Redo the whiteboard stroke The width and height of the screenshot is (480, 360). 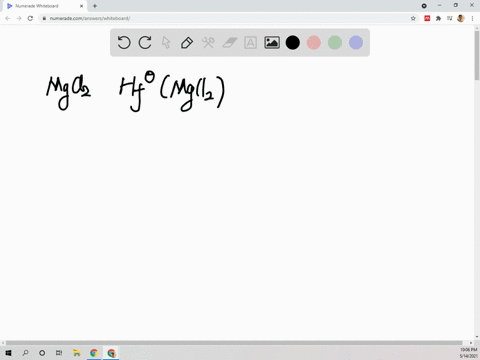pyautogui.click(x=145, y=43)
